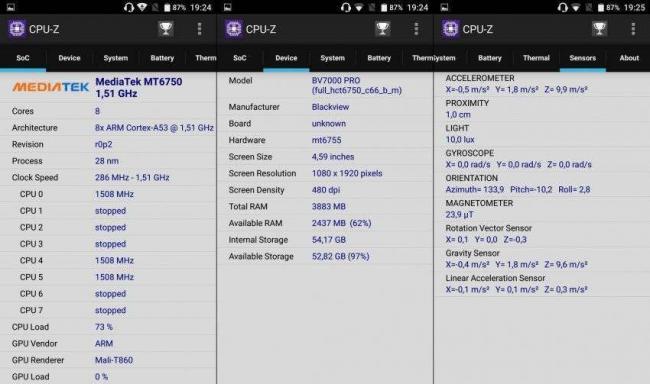Select Battery tab in middle panel
The height and width of the screenshot is (384, 650).
click(379, 58)
